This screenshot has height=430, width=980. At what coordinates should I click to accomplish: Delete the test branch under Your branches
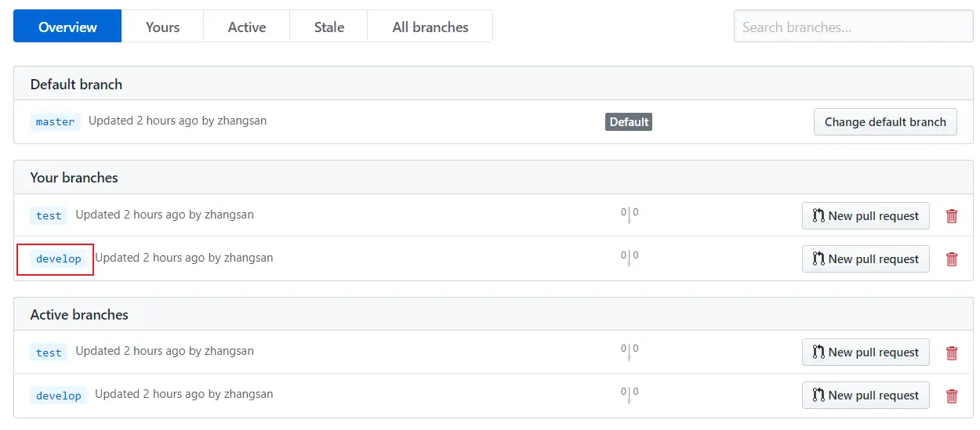[x=952, y=216]
